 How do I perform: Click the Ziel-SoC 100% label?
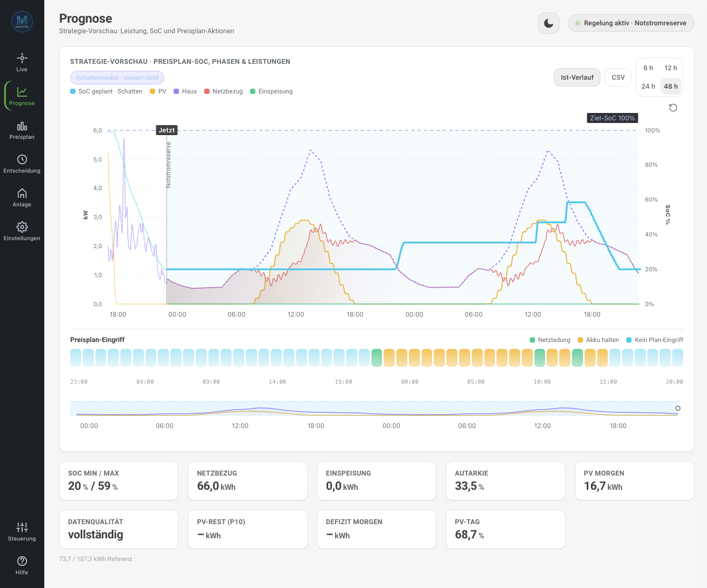613,118
